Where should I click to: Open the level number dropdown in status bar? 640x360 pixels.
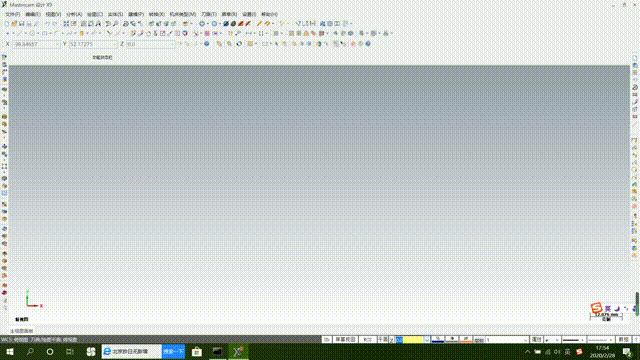click(525, 340)
